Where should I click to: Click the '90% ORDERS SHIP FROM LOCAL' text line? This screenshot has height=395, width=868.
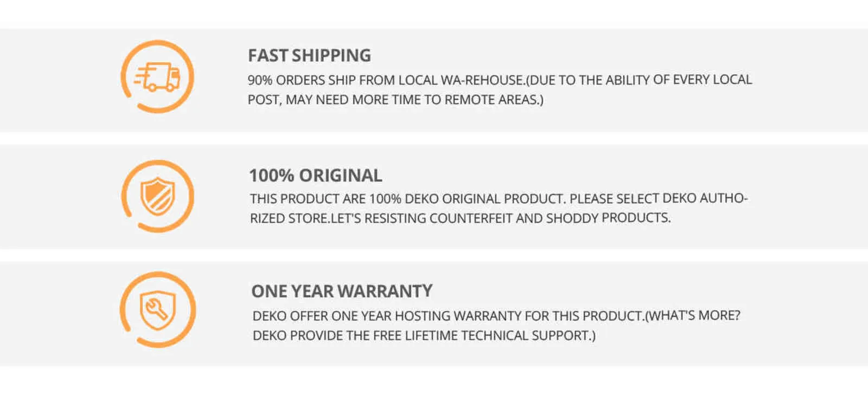(x=500, y=80)
